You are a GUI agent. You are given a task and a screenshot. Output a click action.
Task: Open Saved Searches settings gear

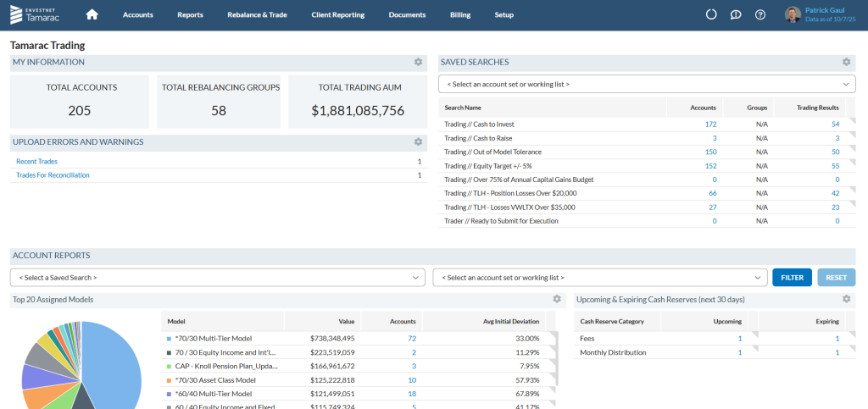point(846,62)
